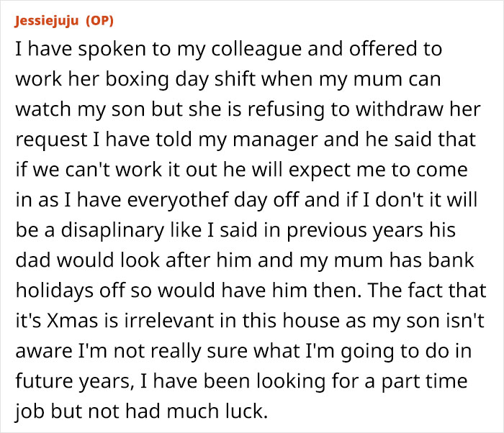Click the word "refusing" in the comment
Screen dimensions: 504x433
(301, 109)
